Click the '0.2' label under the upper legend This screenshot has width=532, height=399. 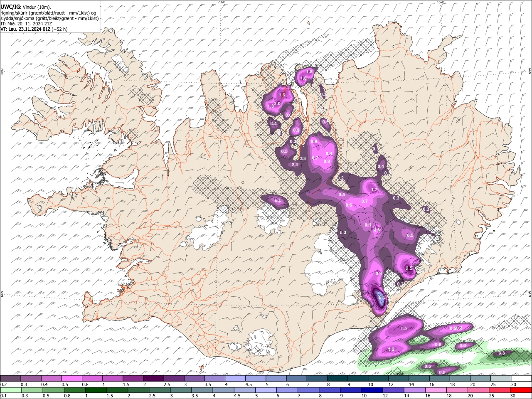[x=3, y=384]
